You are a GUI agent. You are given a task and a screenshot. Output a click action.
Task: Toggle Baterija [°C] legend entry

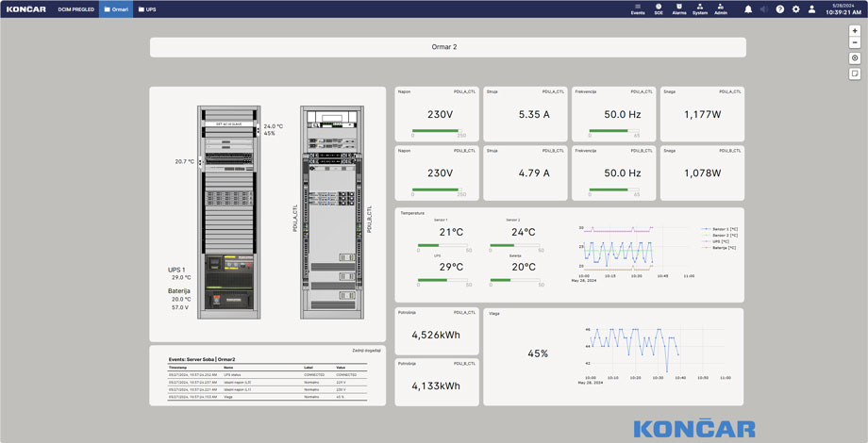[x=719, y=248]
